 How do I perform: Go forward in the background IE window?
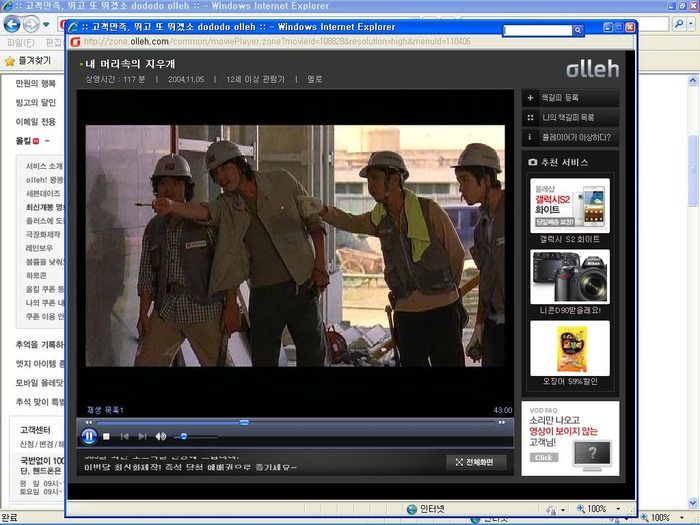[30, 24]
